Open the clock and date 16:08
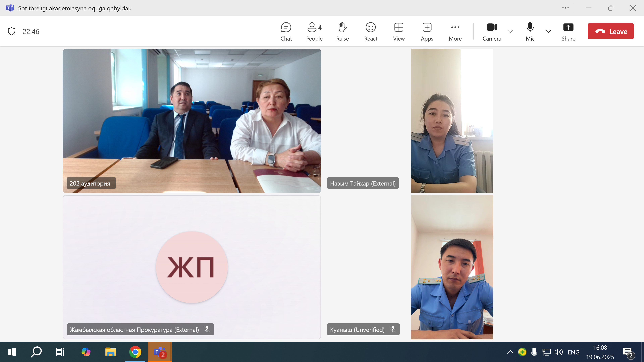The image size is (644, 362). click(x=600, y=352)
